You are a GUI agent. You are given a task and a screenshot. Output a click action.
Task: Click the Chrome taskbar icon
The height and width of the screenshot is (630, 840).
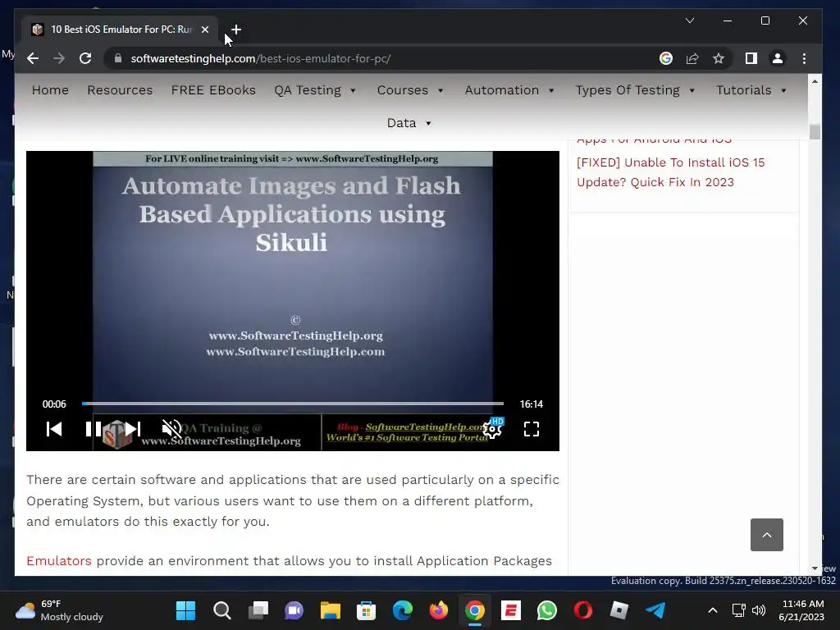click(475, 610)
